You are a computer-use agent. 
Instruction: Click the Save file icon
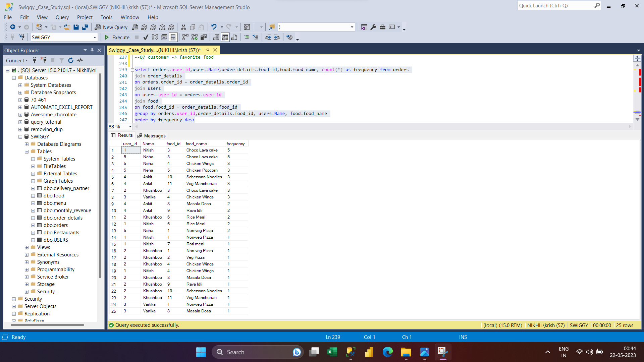pyautogui.click(x=76, y=27)
